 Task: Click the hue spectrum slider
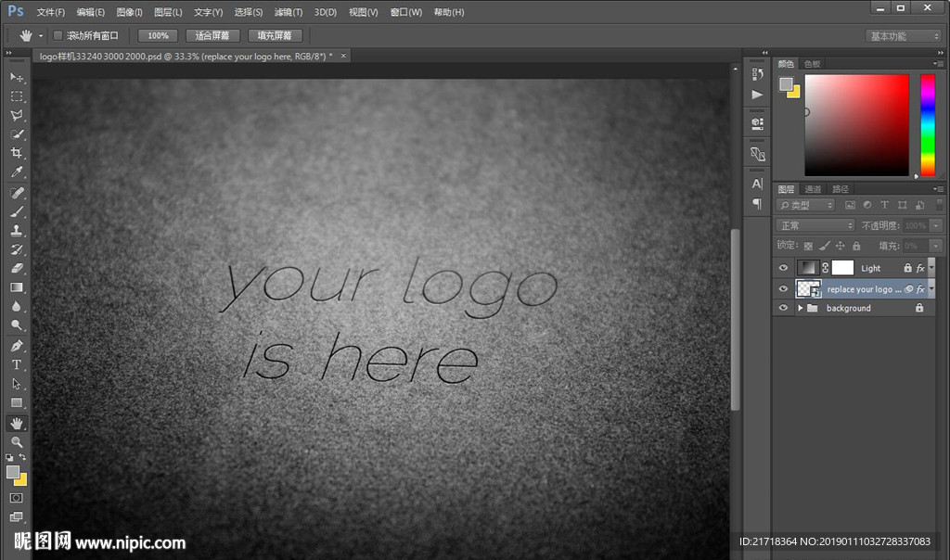click(x=928, y=125)
